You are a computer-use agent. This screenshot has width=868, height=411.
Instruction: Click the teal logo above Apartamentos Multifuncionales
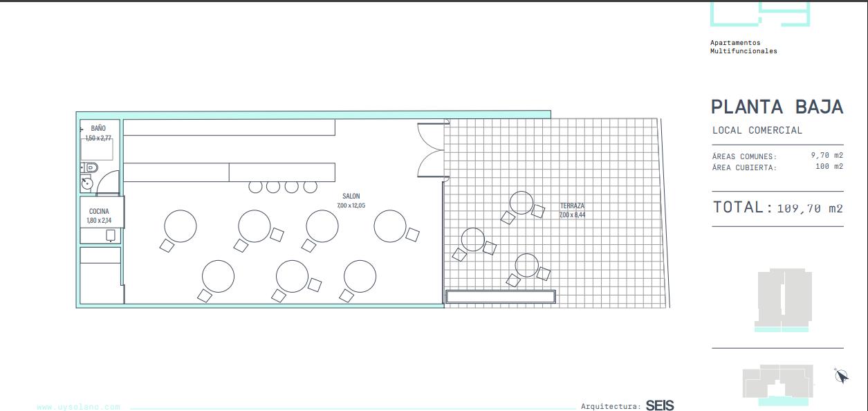(x=760, y=14)
